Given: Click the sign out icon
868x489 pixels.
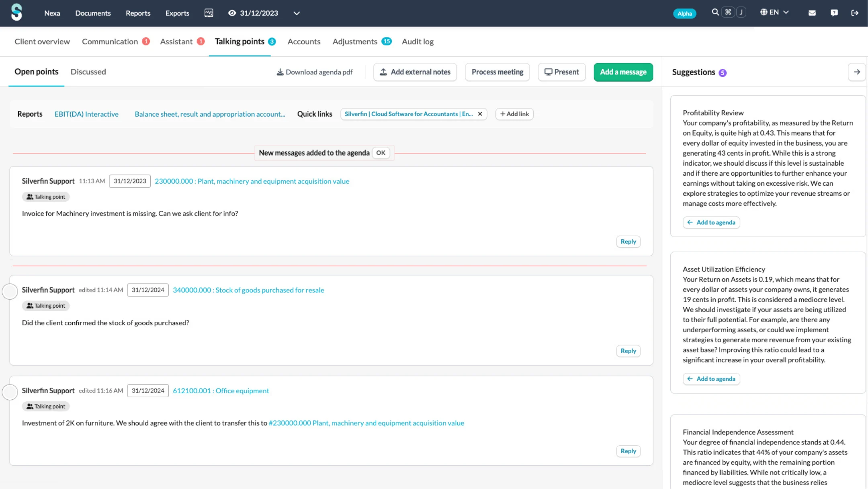Looking at the screenshot, I should click(x=855, y=13).
